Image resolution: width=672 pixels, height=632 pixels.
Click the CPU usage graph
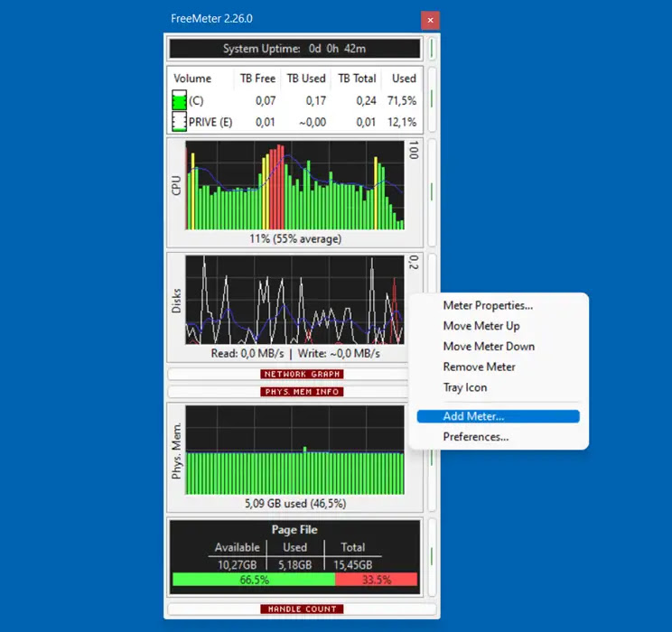(x=294, y=185)
